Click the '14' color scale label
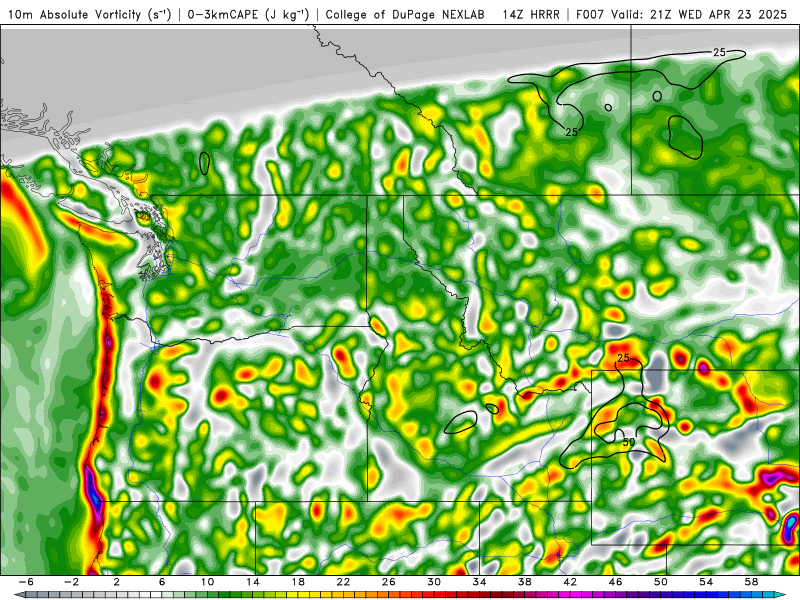 click(x=253, y=582)
